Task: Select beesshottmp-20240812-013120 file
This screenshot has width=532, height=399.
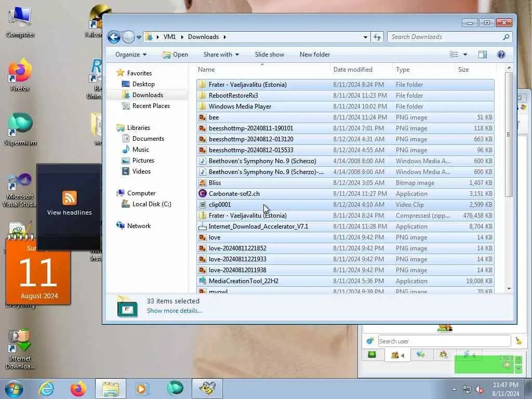Action: pyautogui.click(x=345, y=139)
